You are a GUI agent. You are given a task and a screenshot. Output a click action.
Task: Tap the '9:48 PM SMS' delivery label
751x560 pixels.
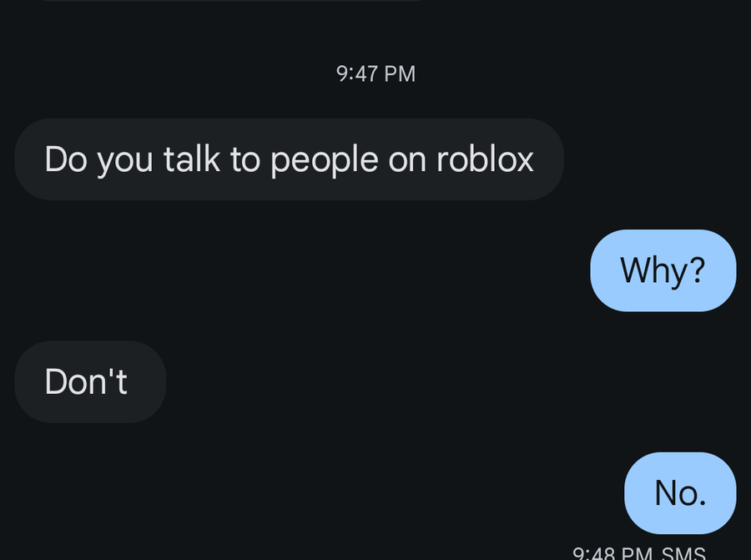point(639,554)
